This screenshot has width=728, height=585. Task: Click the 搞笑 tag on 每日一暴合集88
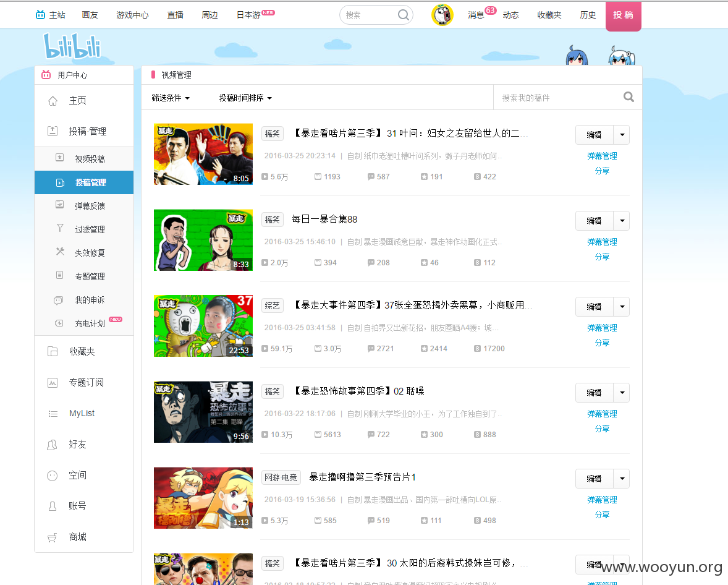pos(273,220)
